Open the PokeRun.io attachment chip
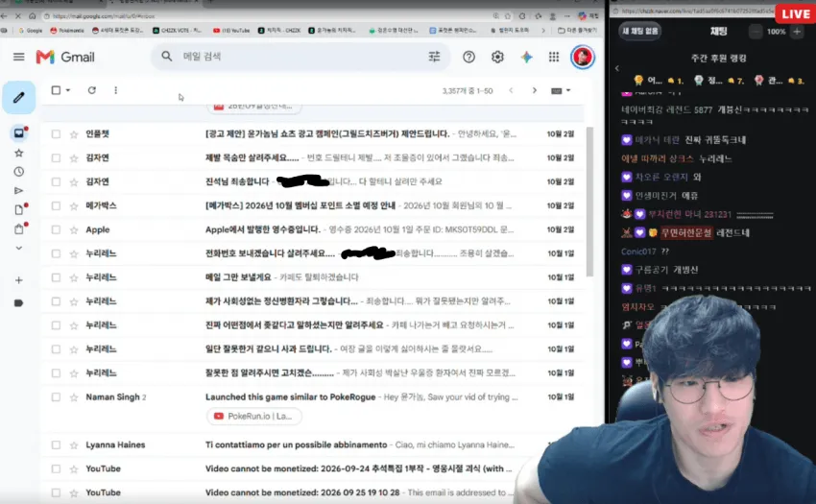 (254, 417)
